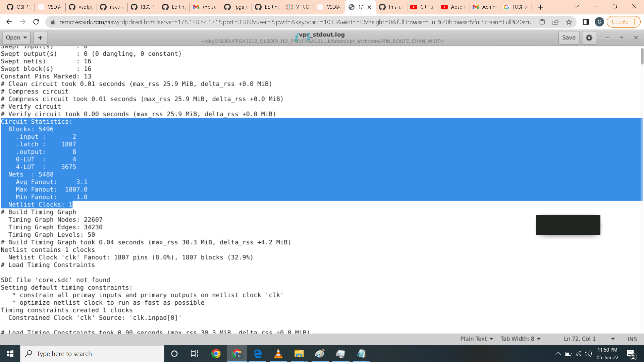Open Plain Text language dropdown
644x362 pixels.
pyautogui.click(x=477, y=339)
